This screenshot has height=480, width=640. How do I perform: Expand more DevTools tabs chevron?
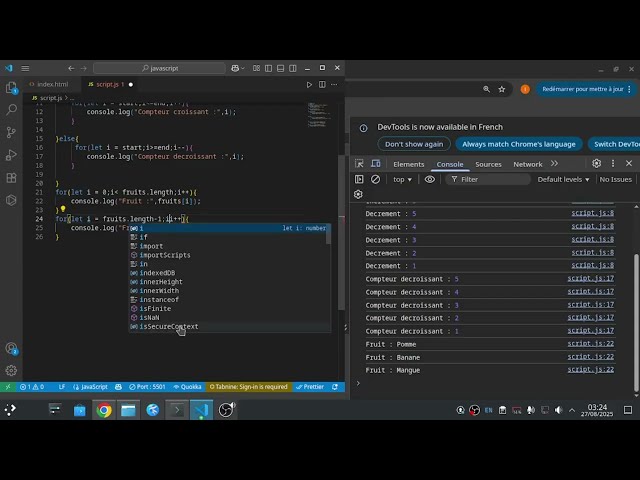[x=554, y=164]
